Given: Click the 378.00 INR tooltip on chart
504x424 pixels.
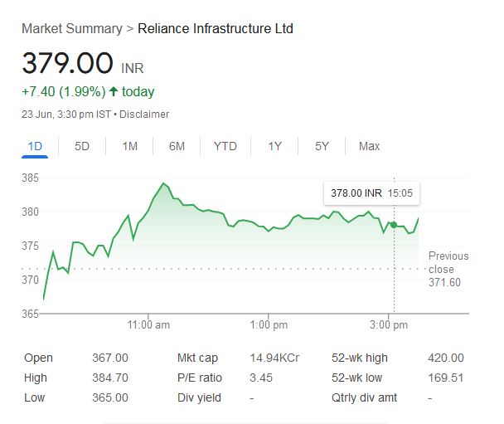Looking at the screenshot, I should [x=371, y=193].
